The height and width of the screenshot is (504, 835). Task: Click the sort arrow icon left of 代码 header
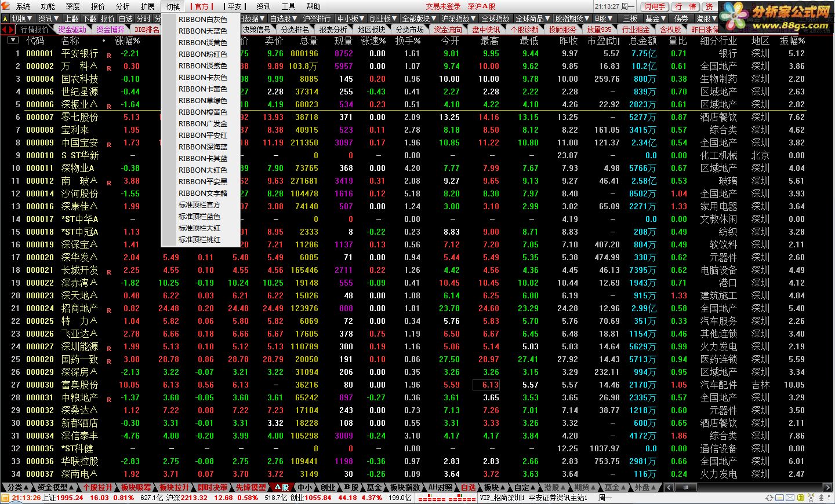point(13,41)
